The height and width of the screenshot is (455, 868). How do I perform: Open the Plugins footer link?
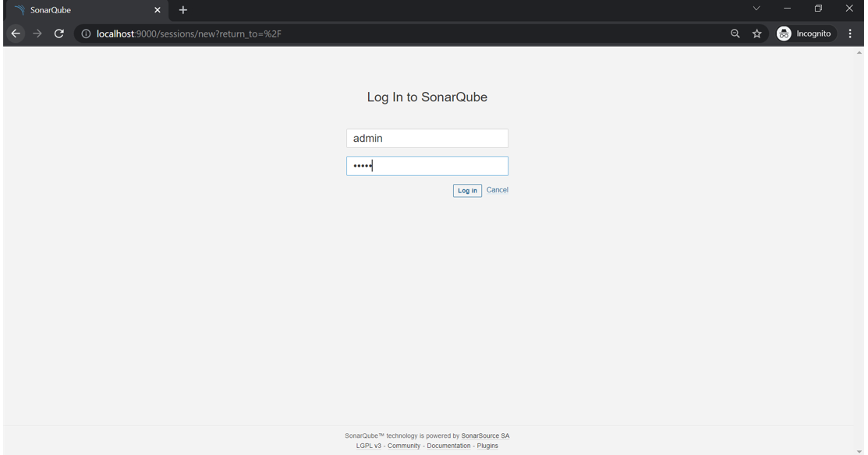click(487, 446)
